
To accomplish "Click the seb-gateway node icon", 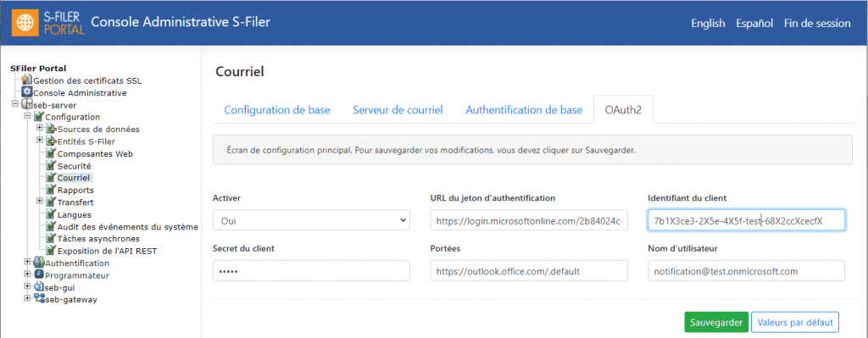I will click(x=39, y=299).
